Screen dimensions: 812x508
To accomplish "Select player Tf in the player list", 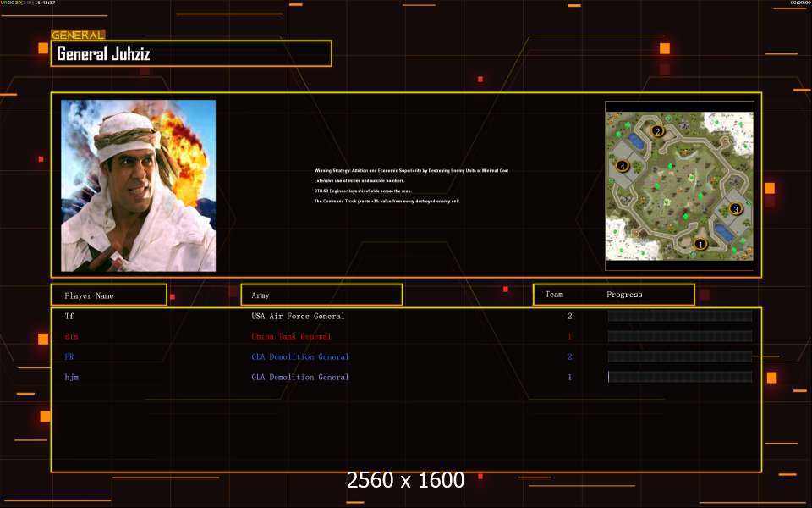I will point(69,316).
